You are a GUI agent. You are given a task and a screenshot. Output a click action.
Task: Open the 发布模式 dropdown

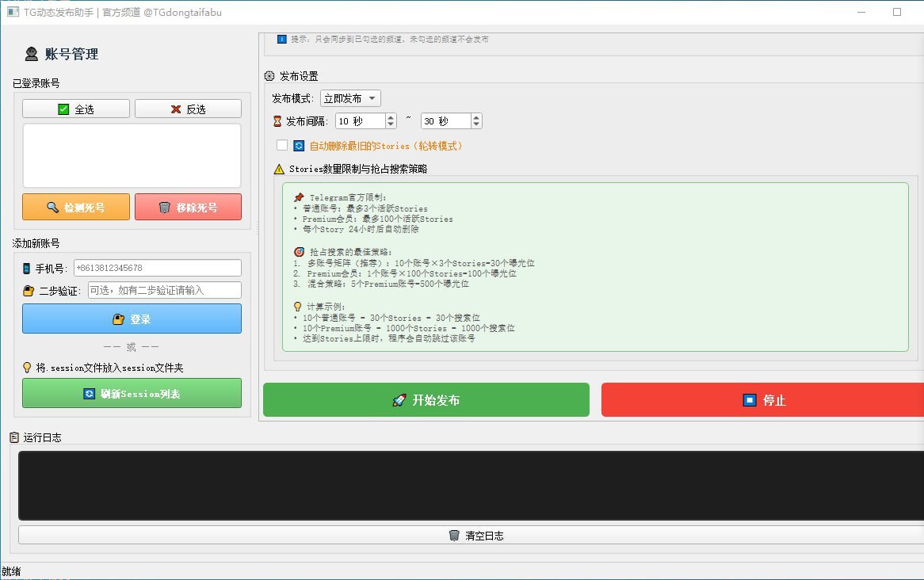tap(350, 99)
